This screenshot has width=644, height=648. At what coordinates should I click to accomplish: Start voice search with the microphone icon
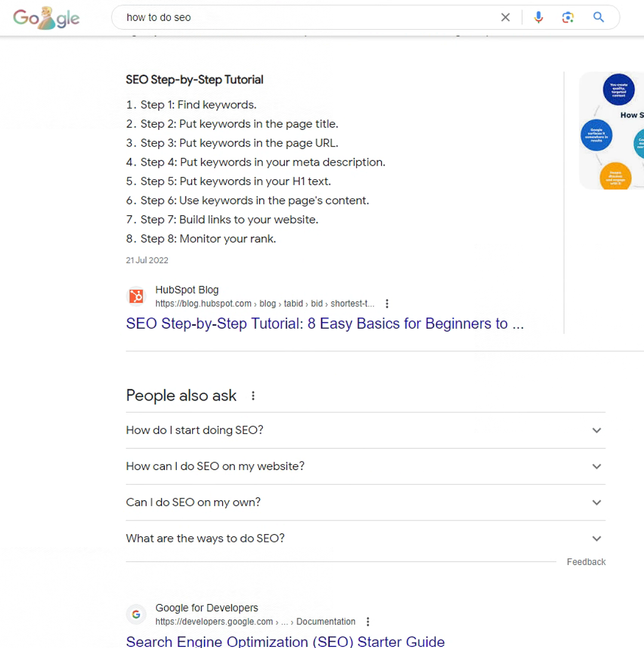click(538, 17)
